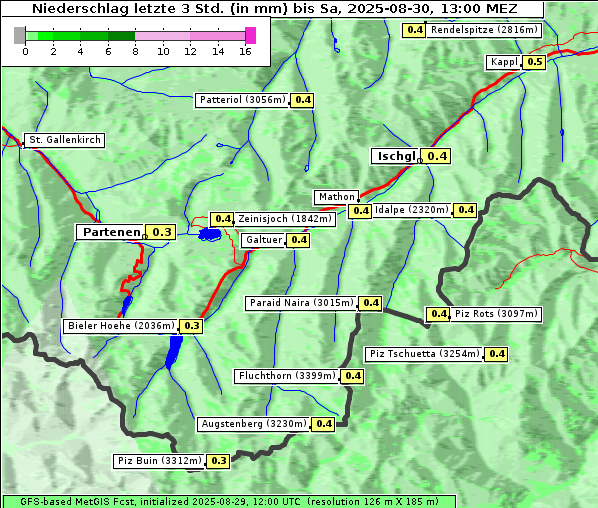Click Bieler Hoehe's 0.3 precipitation value
Viewport: 598px width, 508px height.
click(x=191, y=326)
